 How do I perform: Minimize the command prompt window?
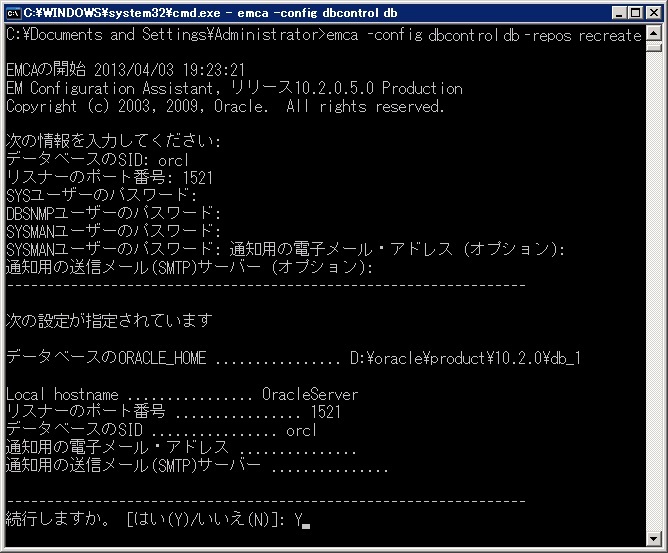coord(611,12)
